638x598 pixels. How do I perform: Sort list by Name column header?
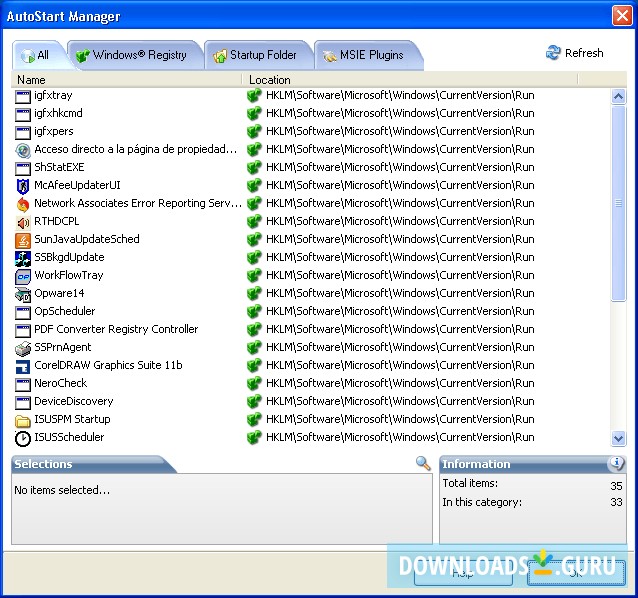tap(127, 80)
